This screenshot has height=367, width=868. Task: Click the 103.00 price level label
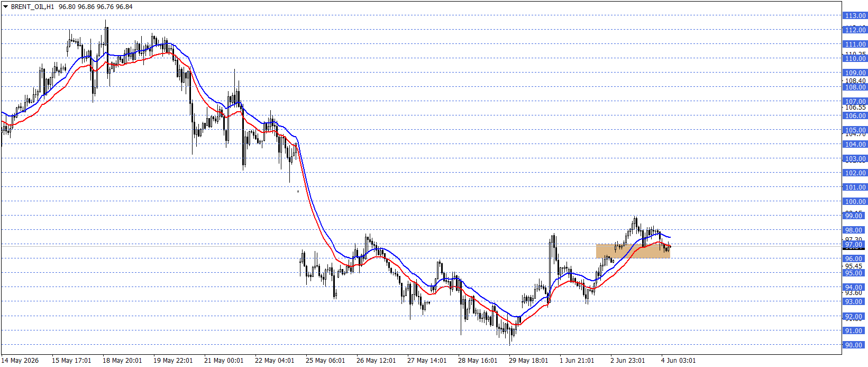tap(855, 159)
